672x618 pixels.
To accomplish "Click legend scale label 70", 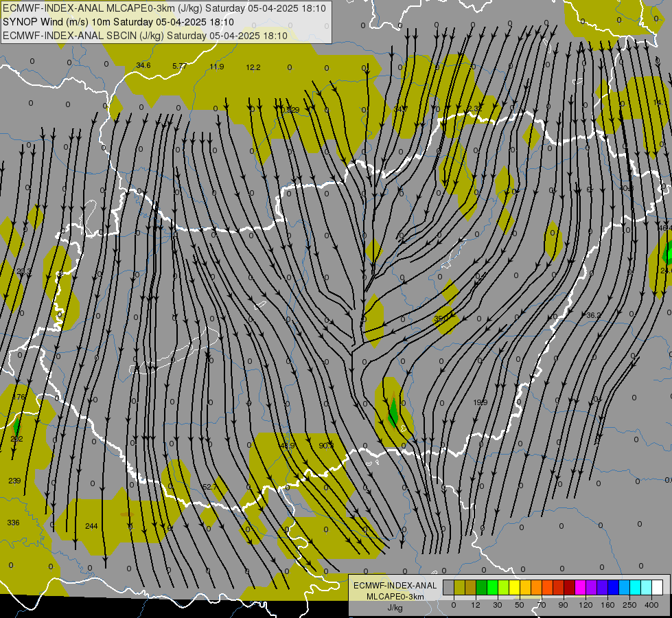I will [x=542, y=605].
